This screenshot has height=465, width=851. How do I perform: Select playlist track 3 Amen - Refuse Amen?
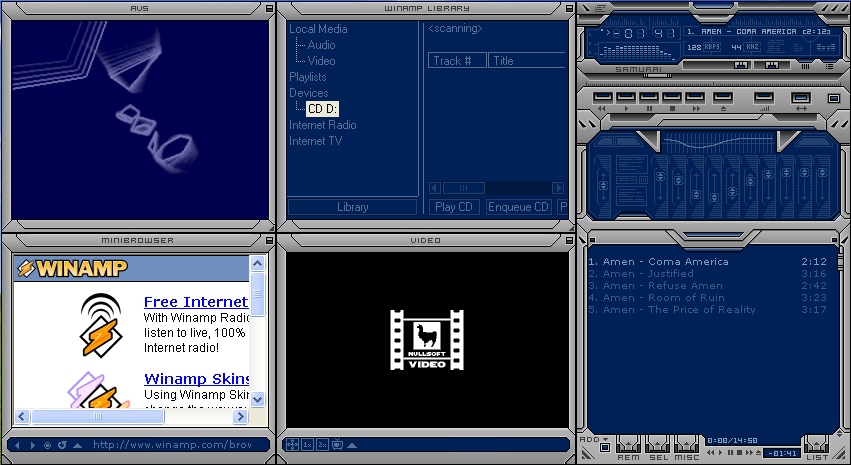pos(708,285)
